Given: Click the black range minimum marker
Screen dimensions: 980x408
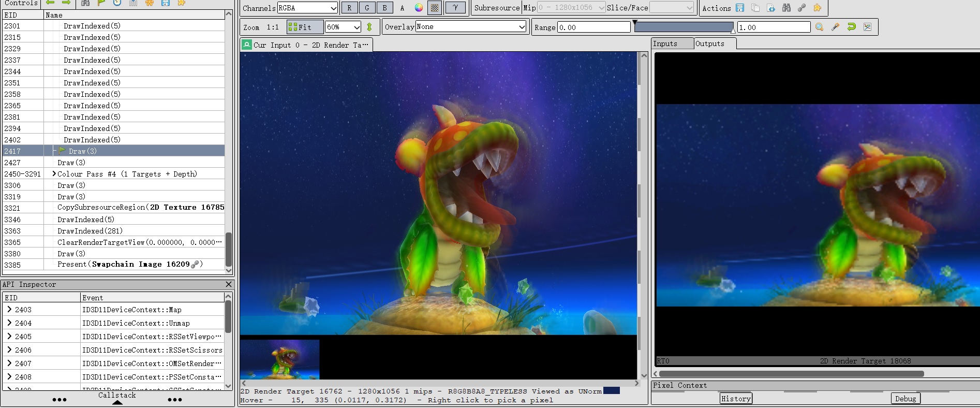Looking at the screenshot, I should click(x=635, y=23).
